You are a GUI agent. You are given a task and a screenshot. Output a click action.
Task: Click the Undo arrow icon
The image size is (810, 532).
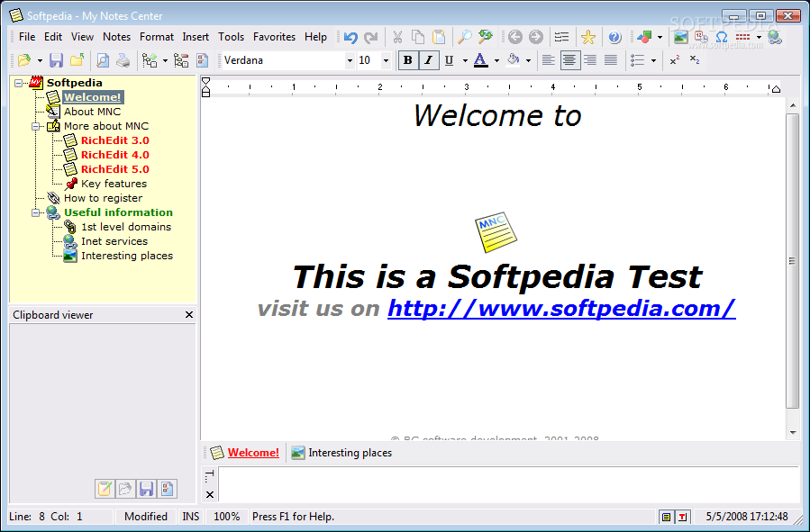point(350,37)
